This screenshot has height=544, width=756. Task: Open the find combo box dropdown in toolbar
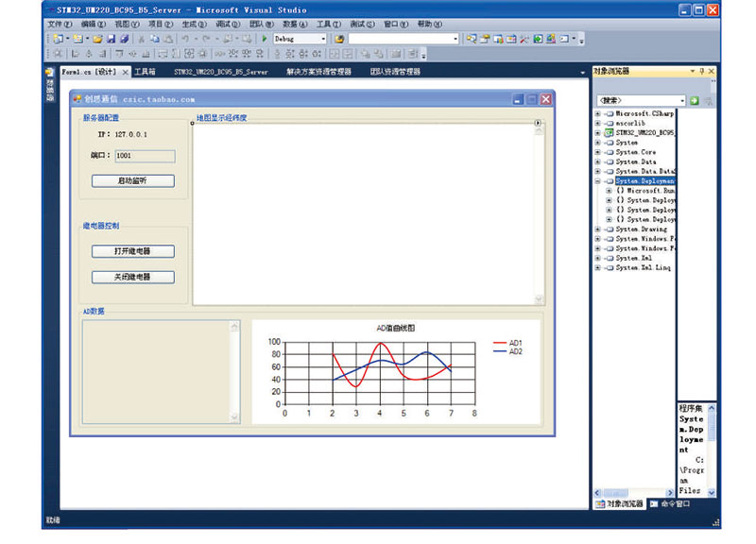pos(455,39)
